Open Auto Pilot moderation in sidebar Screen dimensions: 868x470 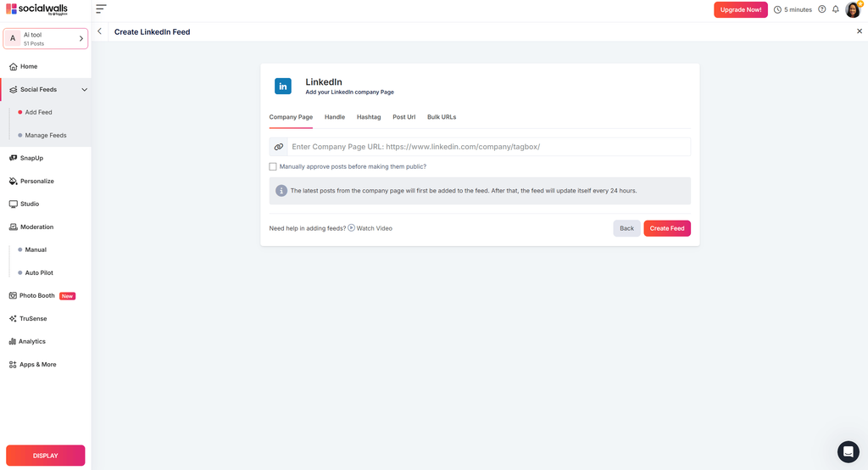39,272
